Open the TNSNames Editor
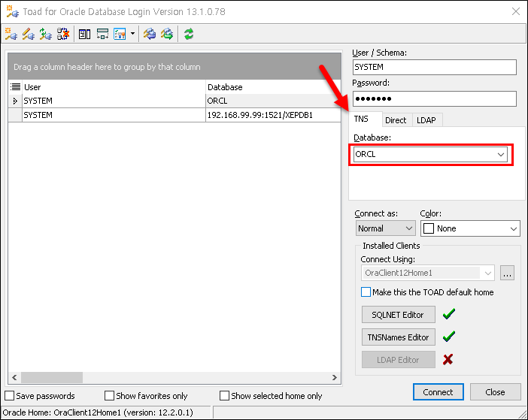The width and height of the screenshot is (528, 420). click(398, 337)
